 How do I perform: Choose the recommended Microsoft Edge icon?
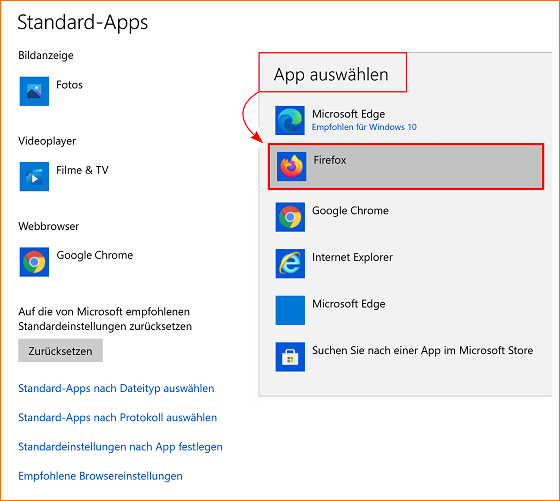point(290,120)
